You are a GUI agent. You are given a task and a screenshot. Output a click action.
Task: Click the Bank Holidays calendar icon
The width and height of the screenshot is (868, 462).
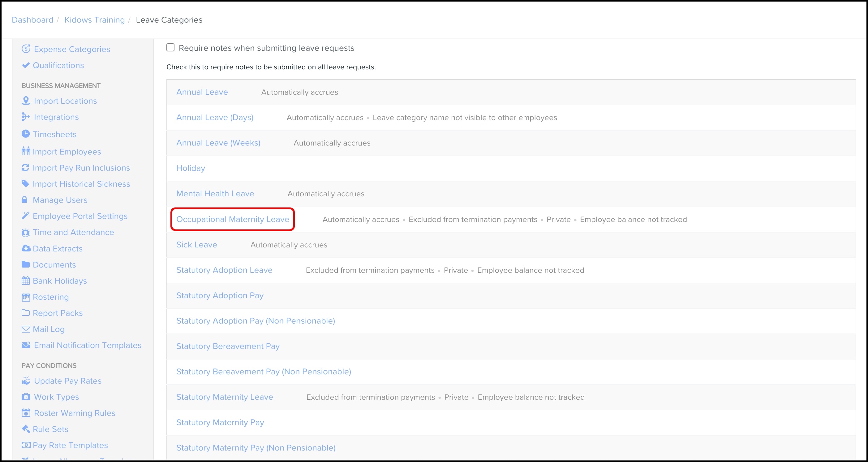(26, 281)
